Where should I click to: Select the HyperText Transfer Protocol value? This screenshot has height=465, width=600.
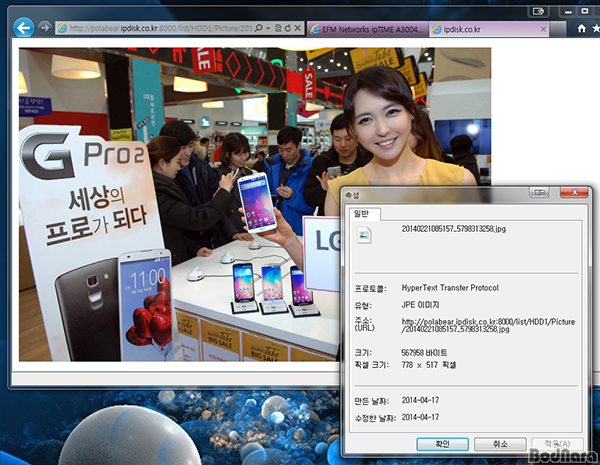pyautogui.click(x=450, y=288)
